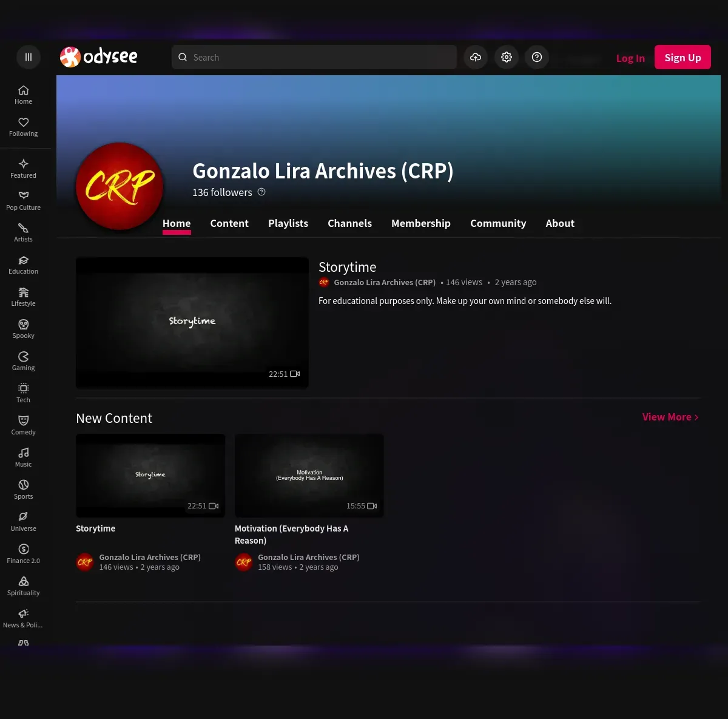Open Finance 2.0 category
The width and height of the screenshot is (728, 719).
tap(24, 554)
